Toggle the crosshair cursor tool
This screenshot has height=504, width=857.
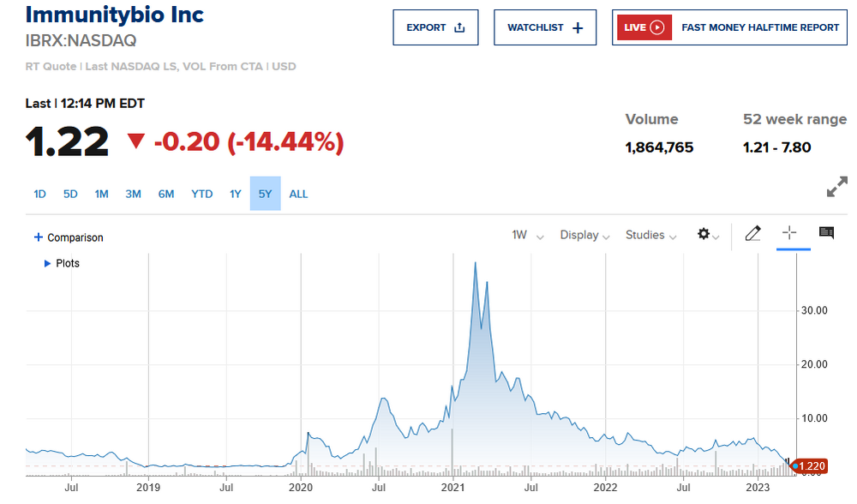pos(789,233)
